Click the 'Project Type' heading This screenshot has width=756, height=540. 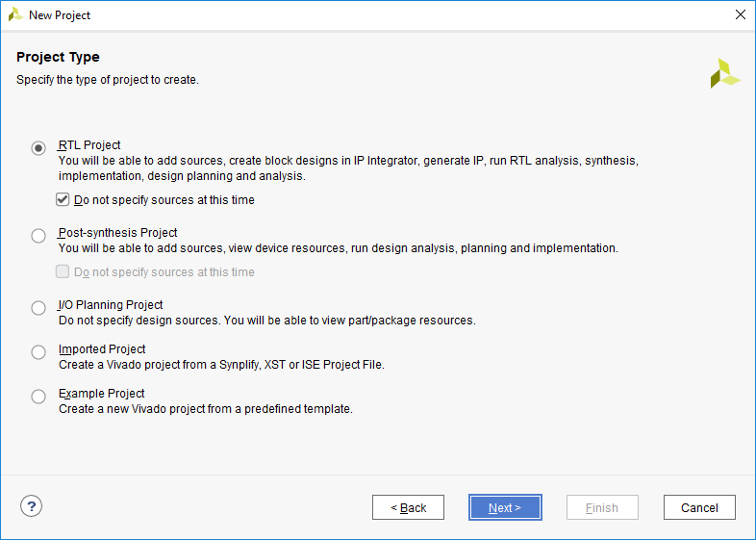(58, 57)
